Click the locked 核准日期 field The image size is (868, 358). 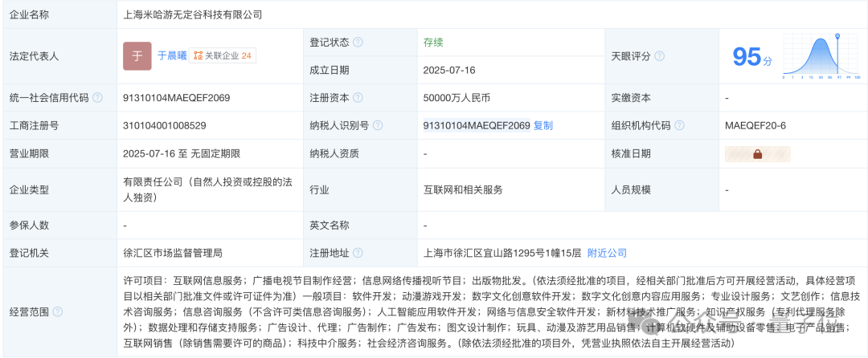click(757, 154)
